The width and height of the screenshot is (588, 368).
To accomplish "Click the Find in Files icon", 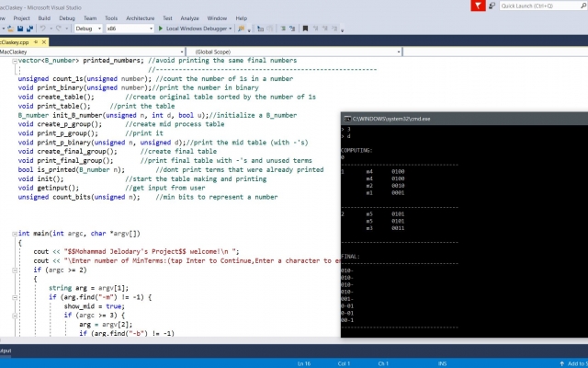I will [241, 29].
